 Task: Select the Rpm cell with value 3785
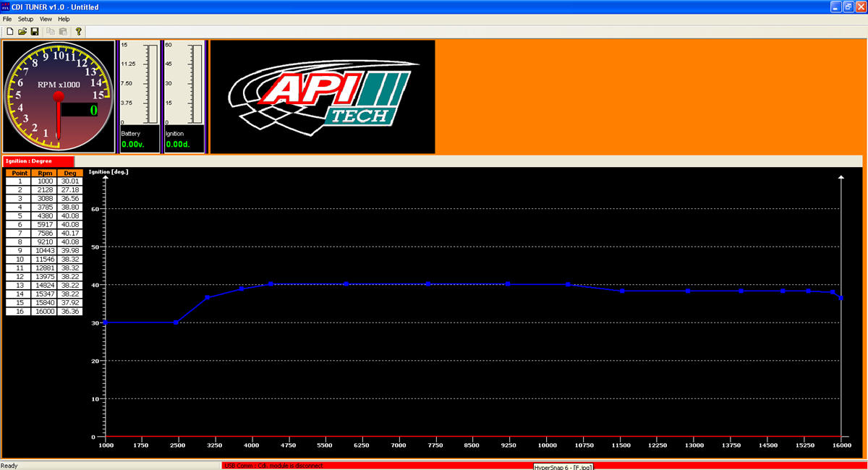pyautogui.click(x=46, y=207)
